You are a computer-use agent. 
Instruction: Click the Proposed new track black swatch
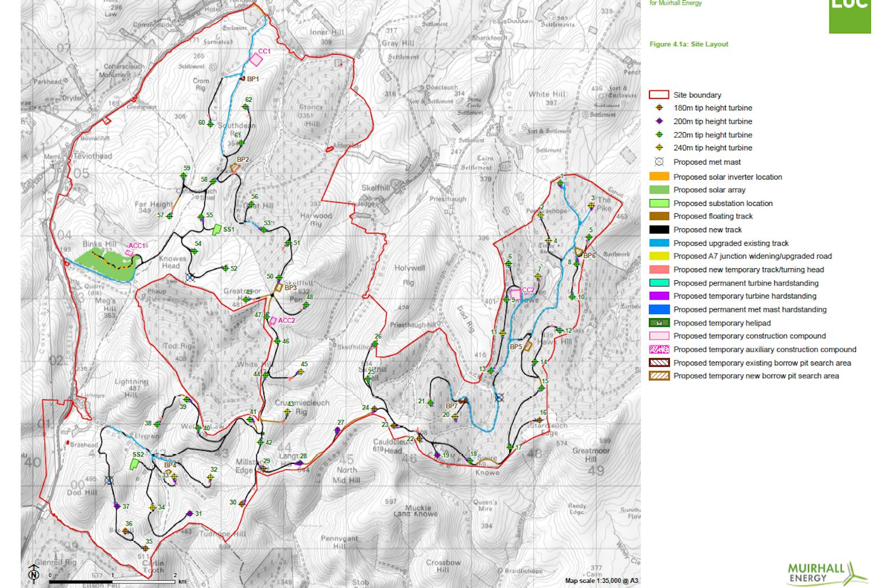[659, 230]
